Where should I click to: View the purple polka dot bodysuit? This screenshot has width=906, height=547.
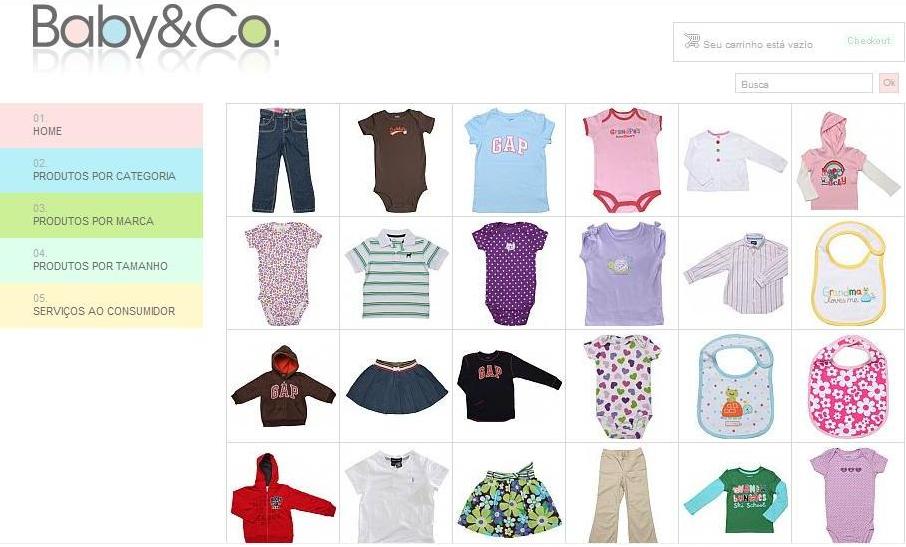[x=509, y=273]
